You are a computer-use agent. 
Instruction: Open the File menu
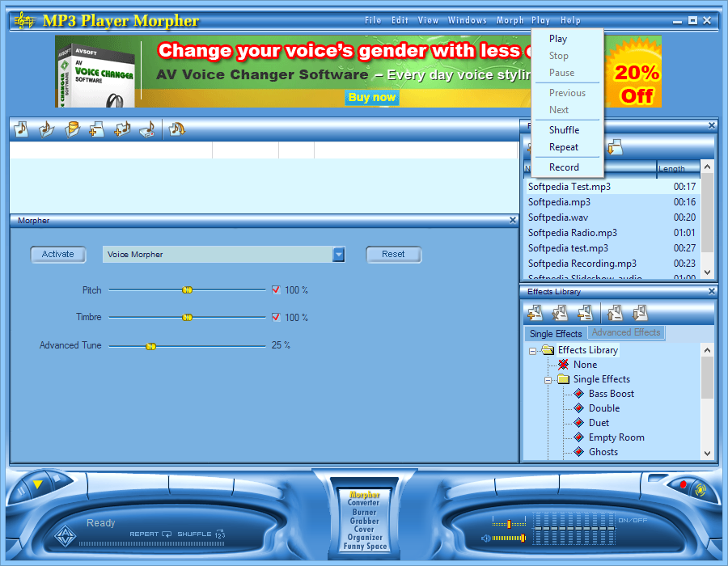pos(373,20)
